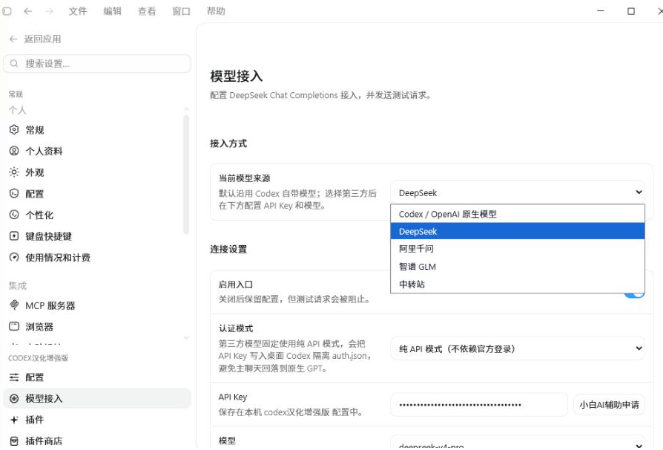
Task: Click the forward arrow in title bar
Action: [49, 11]
